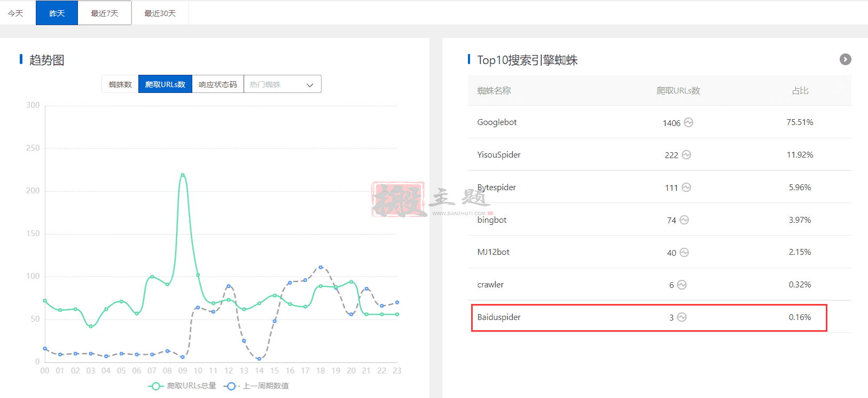The height and width of the screenshot is (398, 868).
Task: Show the 蜘蛛数 chart
Action: pos(120,84)
